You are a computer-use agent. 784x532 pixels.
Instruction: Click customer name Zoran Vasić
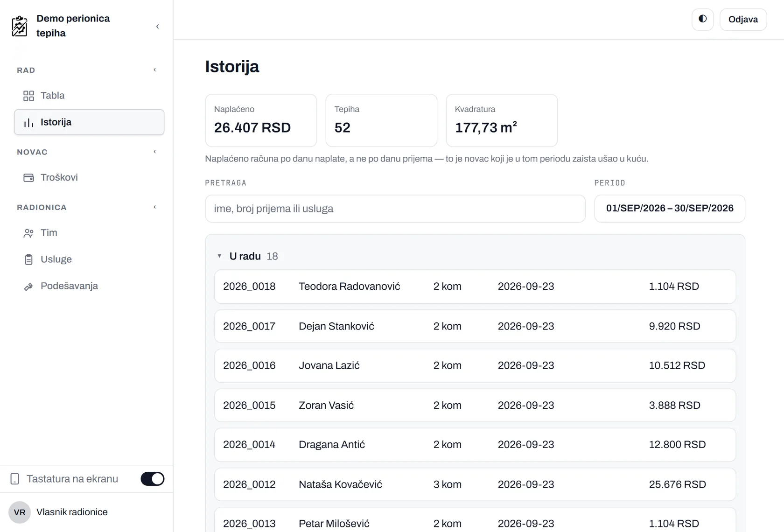pyautogui.click(x=326, y=406)
